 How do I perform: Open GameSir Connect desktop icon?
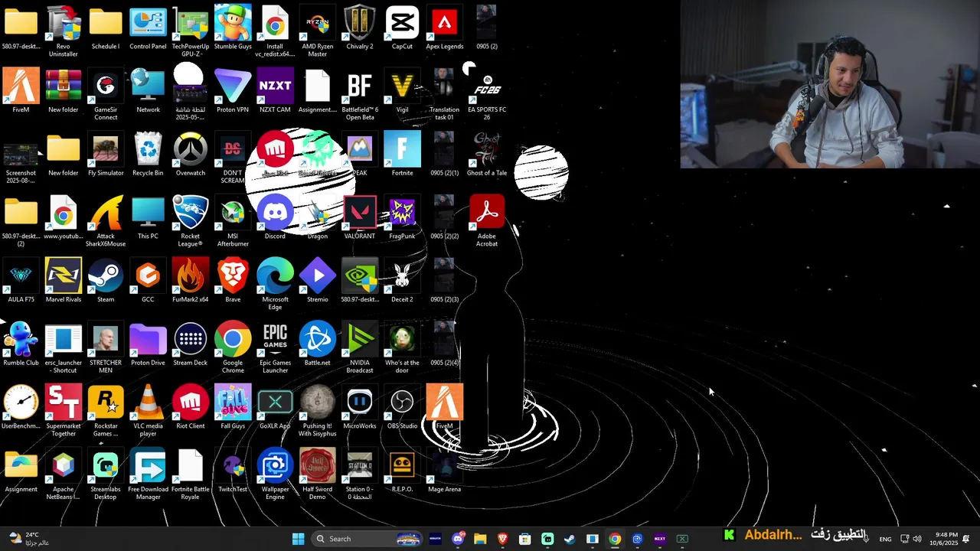point(106,93)
